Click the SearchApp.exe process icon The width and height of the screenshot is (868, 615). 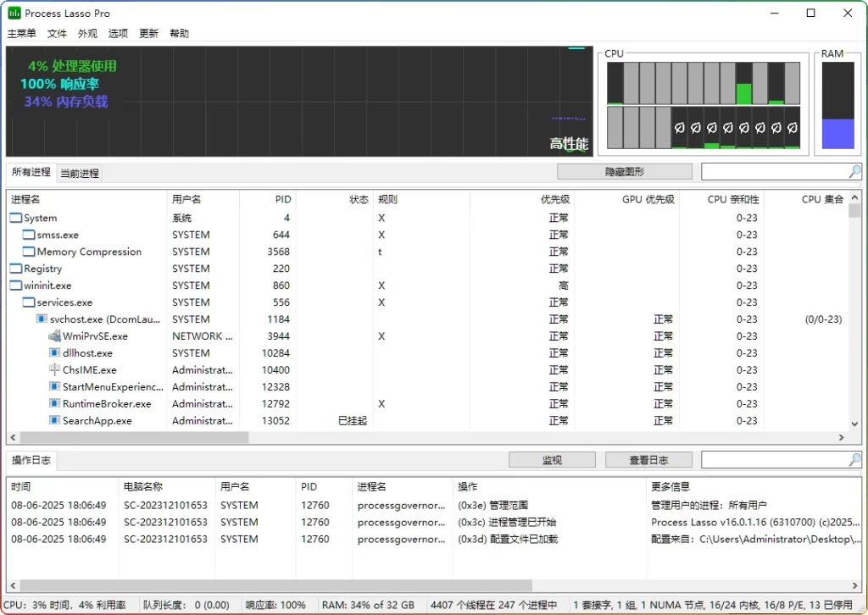54,420
